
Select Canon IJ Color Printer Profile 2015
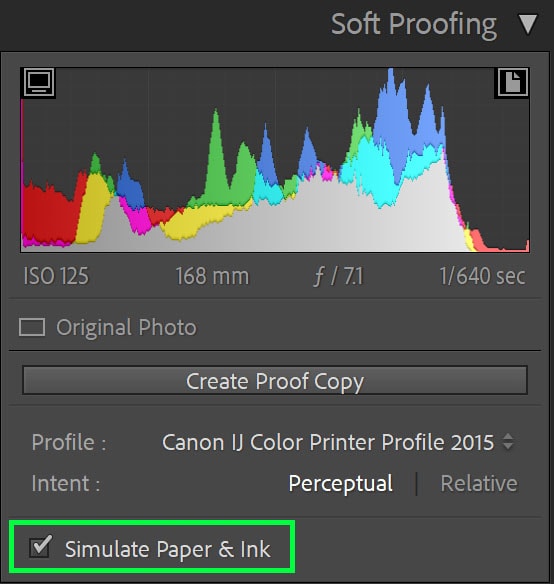[x=328, y=442]
